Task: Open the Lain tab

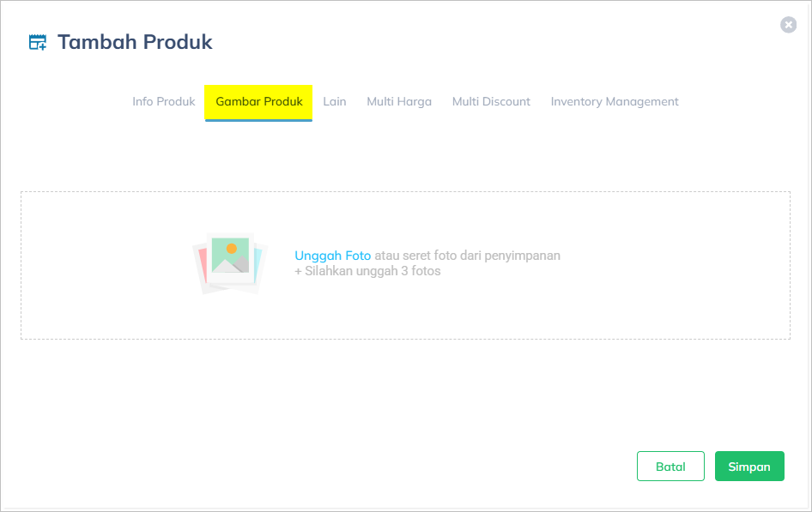Action: click(335, 101)
